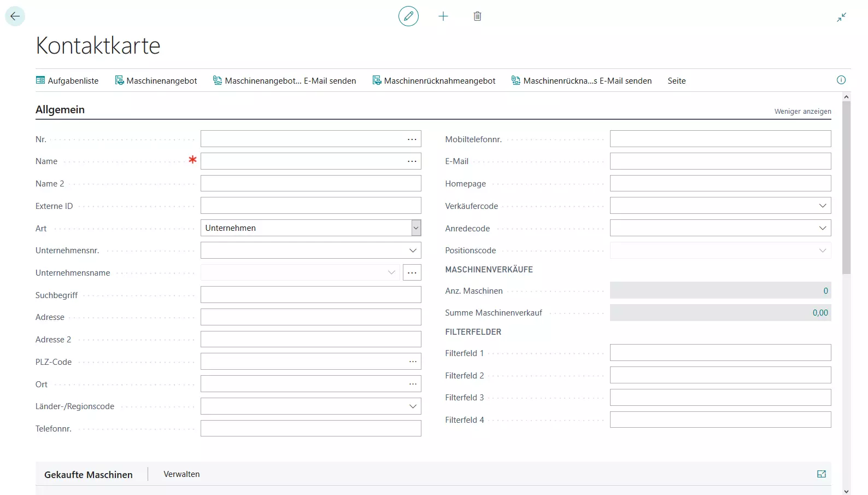Create new contact with plus icon

[443, 16]
